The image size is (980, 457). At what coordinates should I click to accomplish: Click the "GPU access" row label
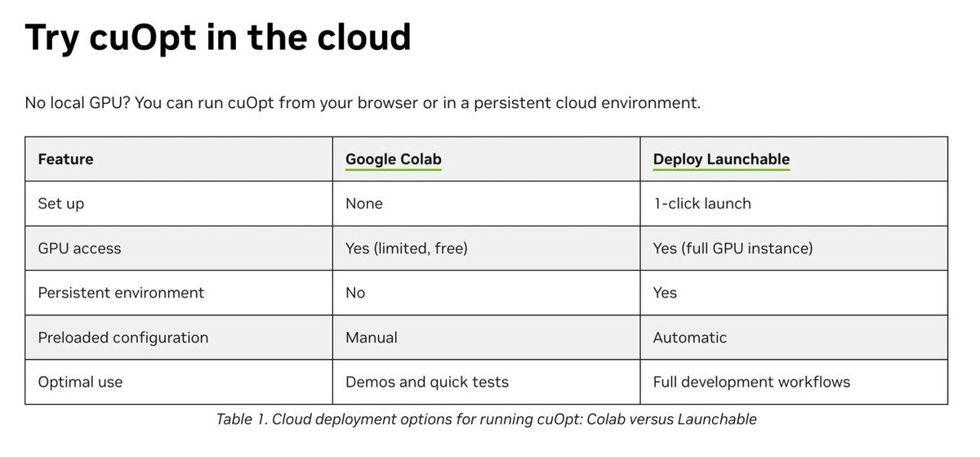click(x=79, y=249)
